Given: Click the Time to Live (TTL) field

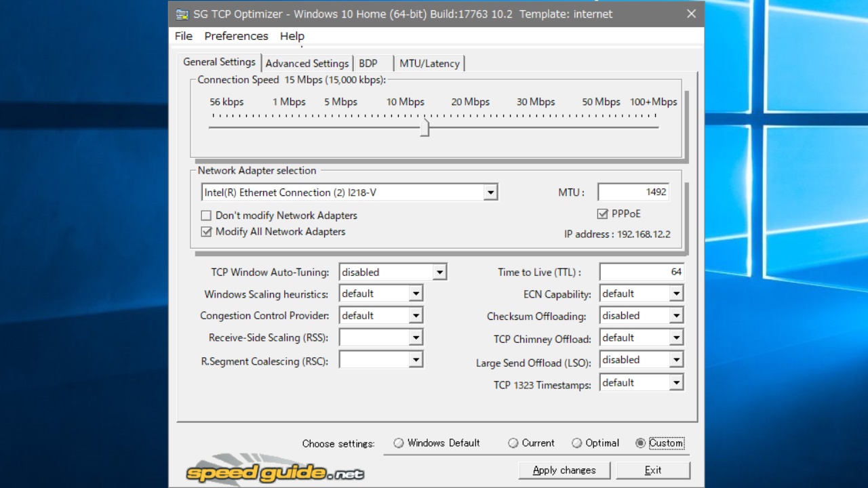Looking at the screenshot, I should coord(642,272).
